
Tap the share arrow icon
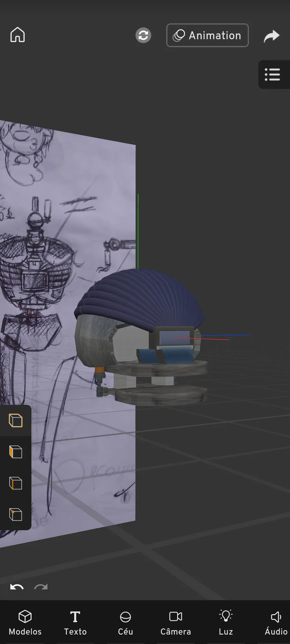271,36
